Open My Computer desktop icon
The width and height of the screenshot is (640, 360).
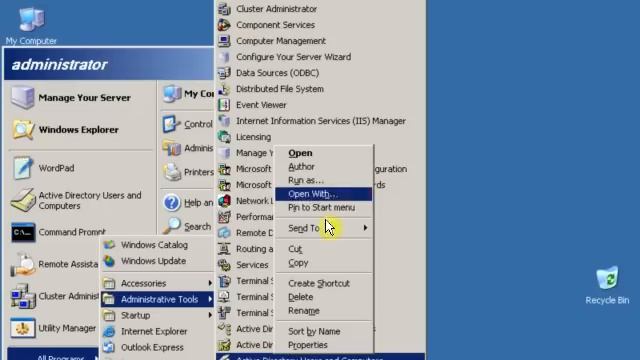point(31,26)
